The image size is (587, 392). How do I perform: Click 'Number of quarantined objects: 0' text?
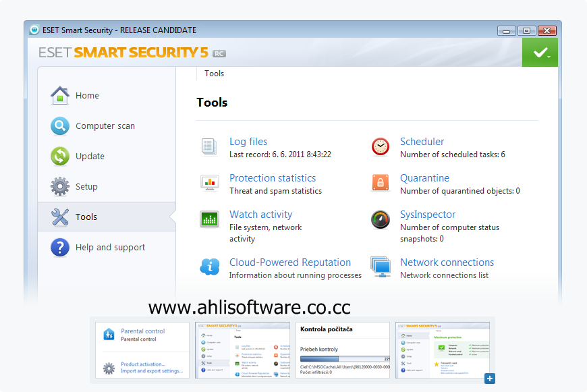[x=459, y=190]
